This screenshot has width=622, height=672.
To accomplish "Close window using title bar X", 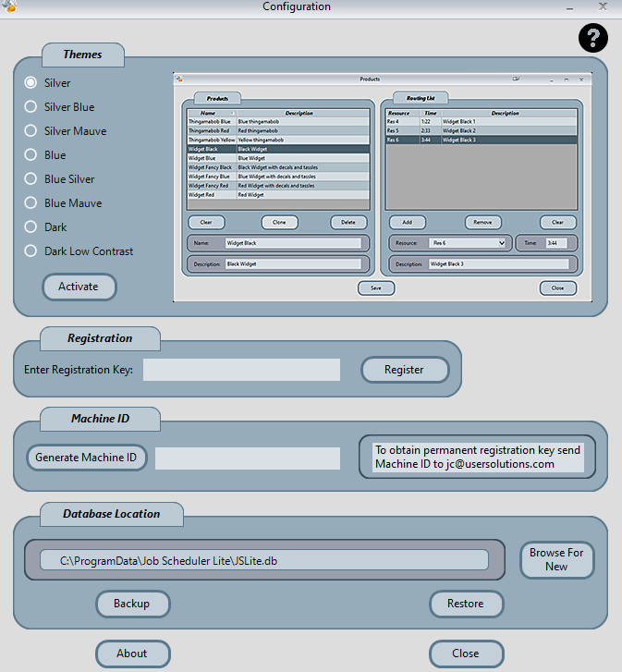I will tap(603, 6).
